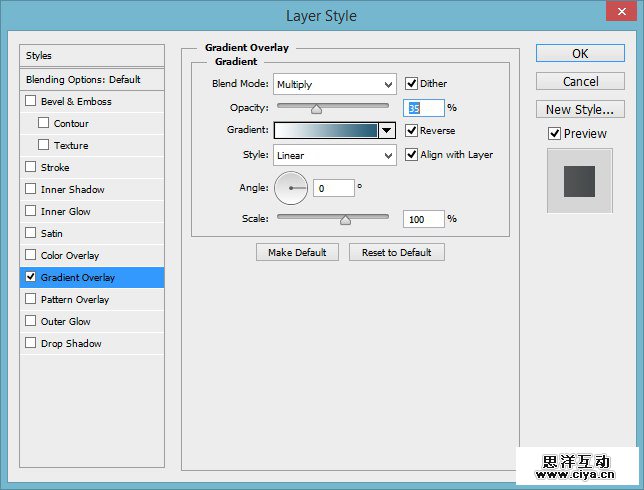Click the OK button
This screenshot has height=490, width=644.
click(x=580, y=54)
